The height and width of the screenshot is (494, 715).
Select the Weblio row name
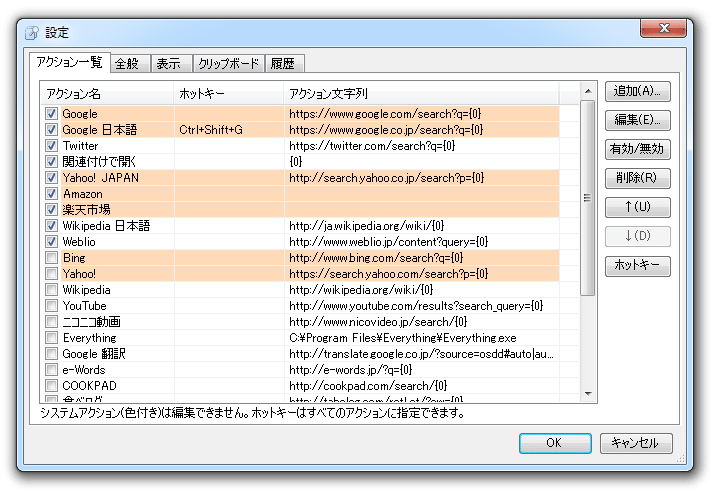pyautogui.click(x=79, y=242)
